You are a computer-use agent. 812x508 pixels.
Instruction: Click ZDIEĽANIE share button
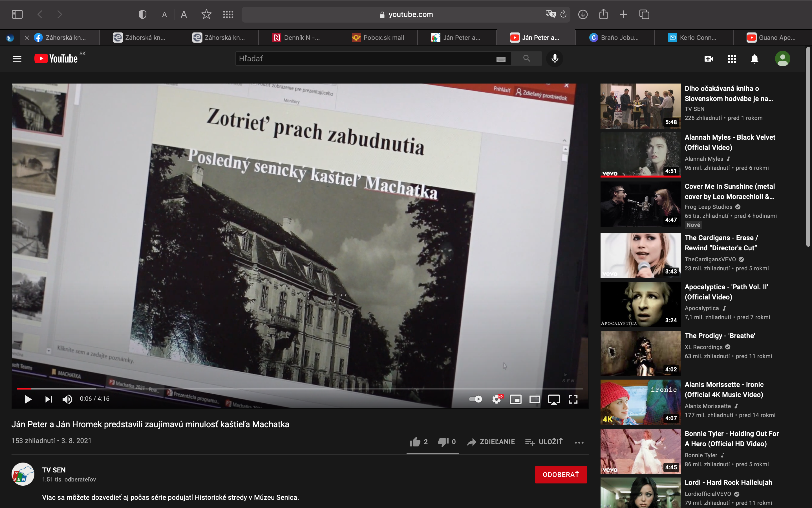coord(491,442)
